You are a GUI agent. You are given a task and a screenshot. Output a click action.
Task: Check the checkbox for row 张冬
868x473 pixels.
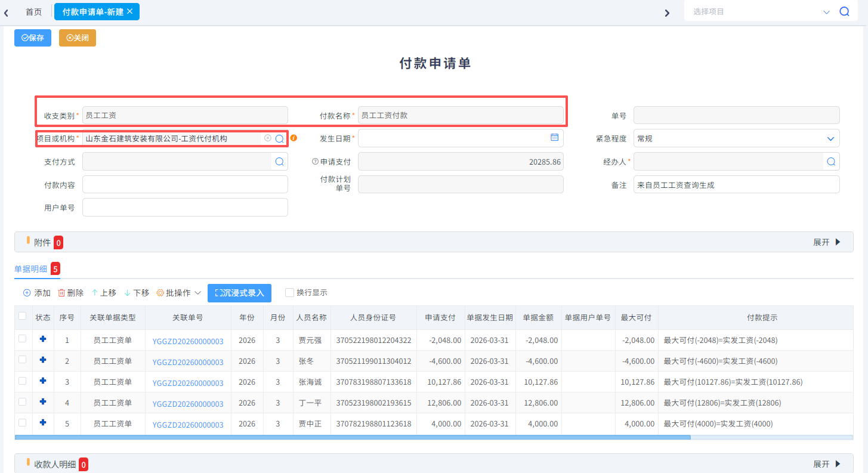coord(23,360)
